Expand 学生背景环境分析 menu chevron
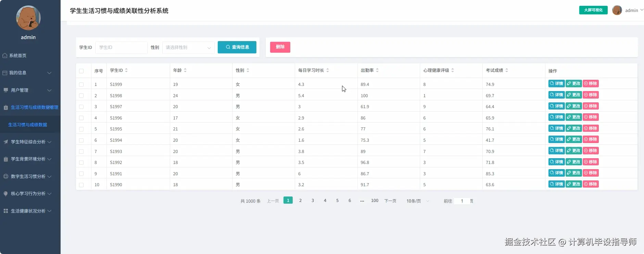The image size is (644, 254). click(49, 159)
